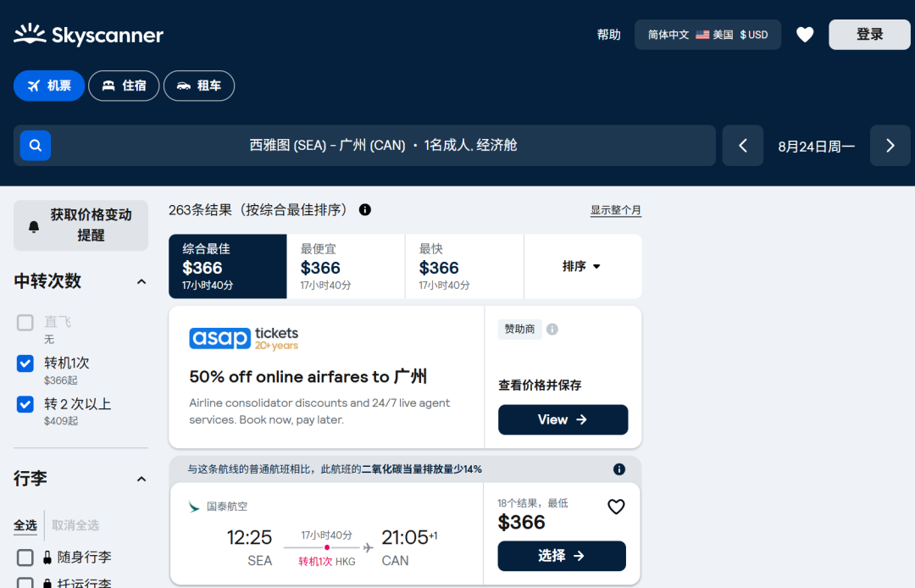
Task: Select the 最便宜 sorting tab
Action: 346,266
